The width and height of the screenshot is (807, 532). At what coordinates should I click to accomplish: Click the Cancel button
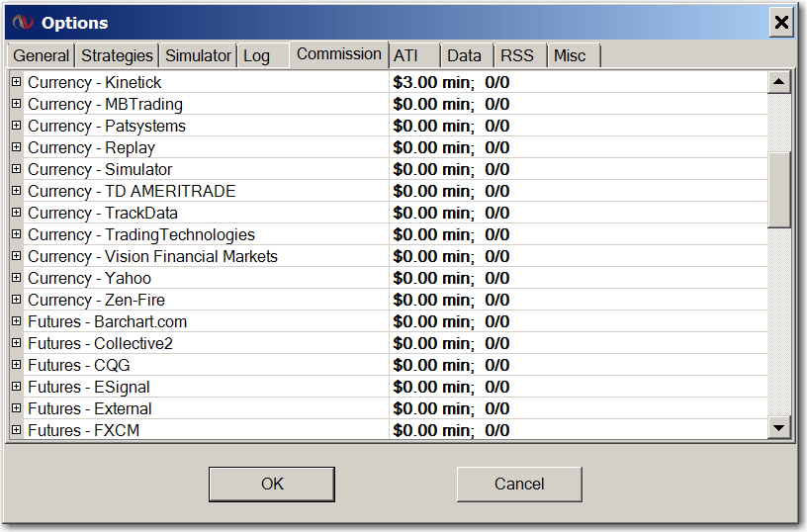[519, 485]
